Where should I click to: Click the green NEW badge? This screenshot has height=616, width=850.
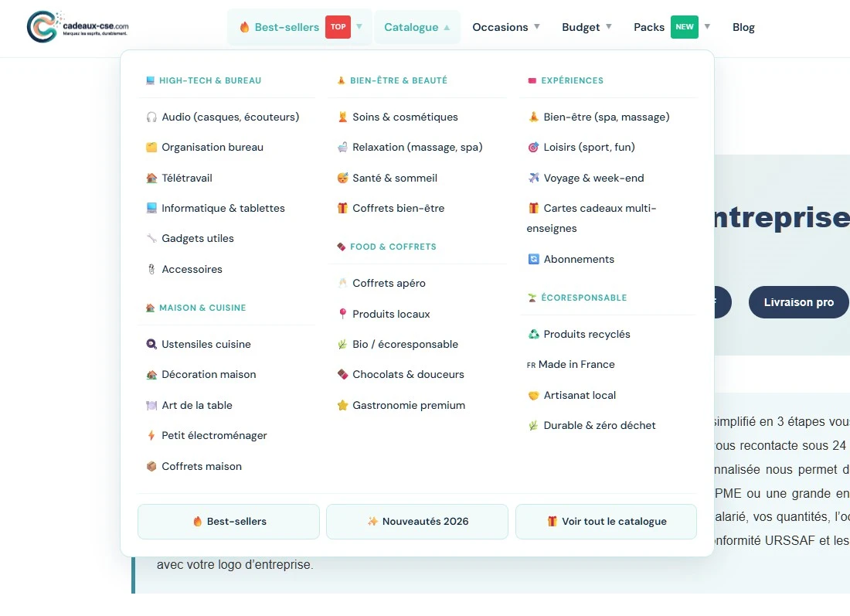click(x=684, y=26)
